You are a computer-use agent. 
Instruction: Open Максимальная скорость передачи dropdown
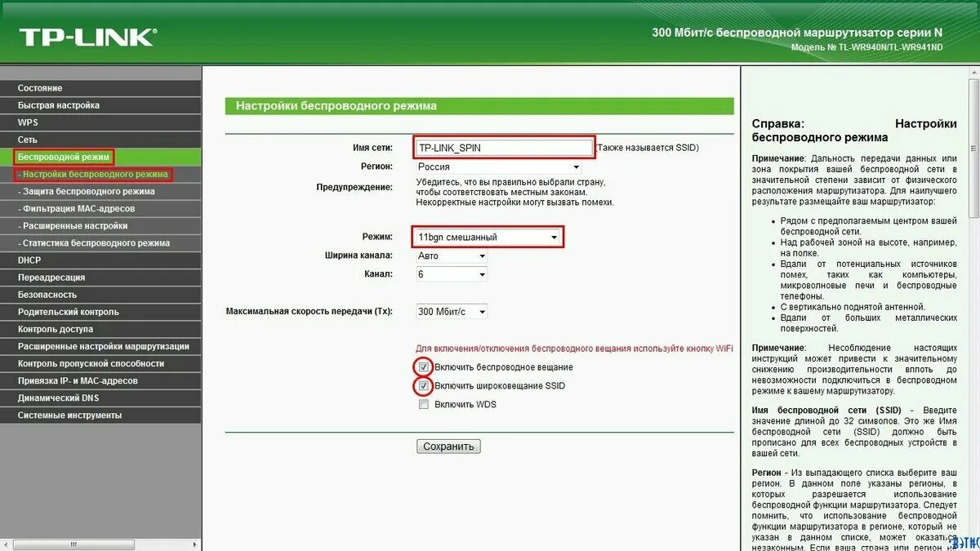point(452,312)
